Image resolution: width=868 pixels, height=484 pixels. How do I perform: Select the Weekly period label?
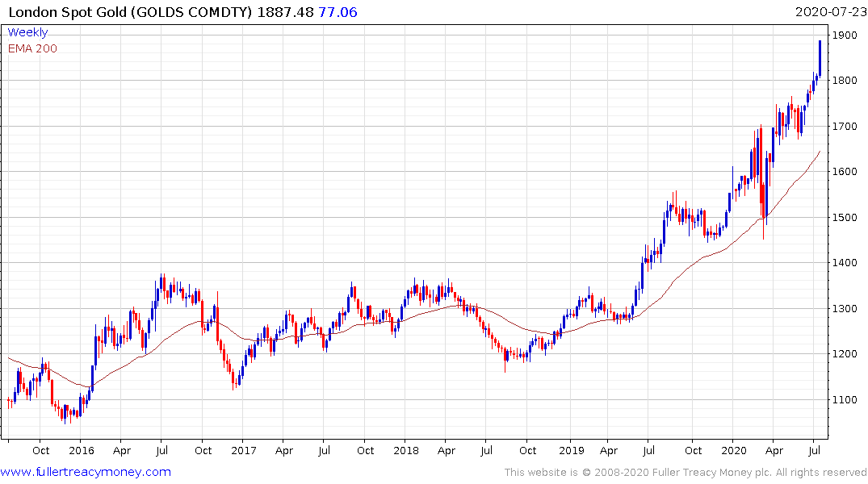point(27,32)
